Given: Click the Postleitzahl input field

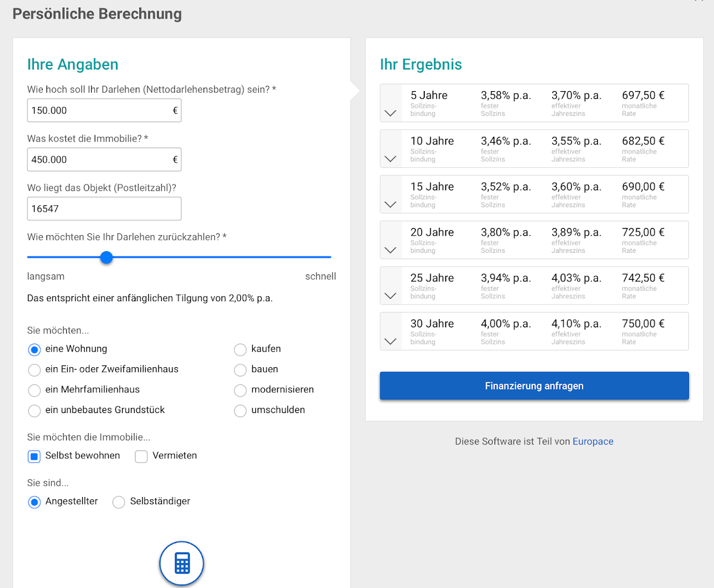Looking at the screenshot, I should point(104,209).
